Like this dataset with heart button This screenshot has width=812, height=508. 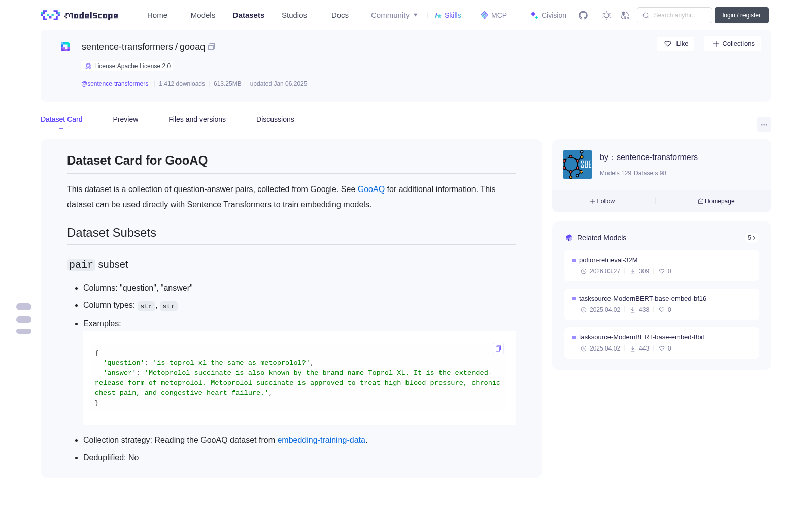point(675,44)
